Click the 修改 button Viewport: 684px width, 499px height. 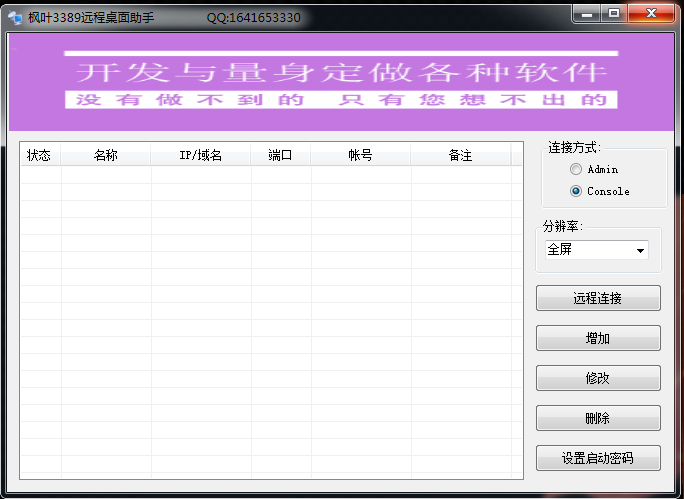[x=598, y=378]
